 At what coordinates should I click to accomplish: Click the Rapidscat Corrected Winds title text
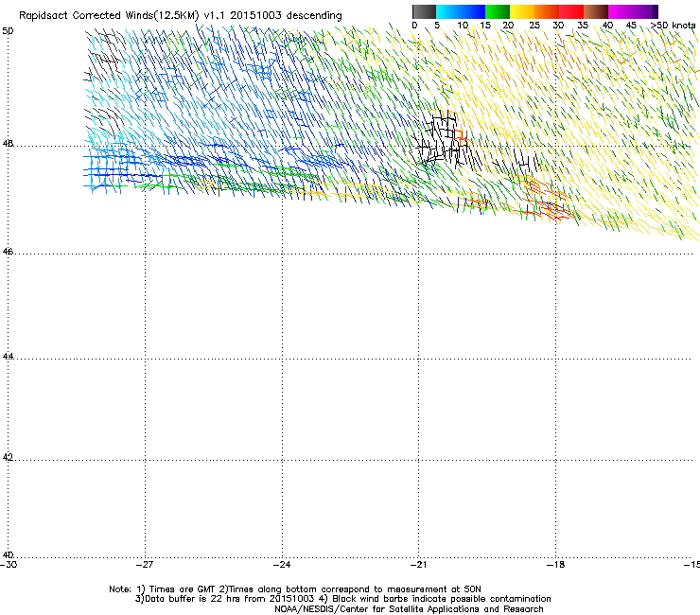point(180,15)
